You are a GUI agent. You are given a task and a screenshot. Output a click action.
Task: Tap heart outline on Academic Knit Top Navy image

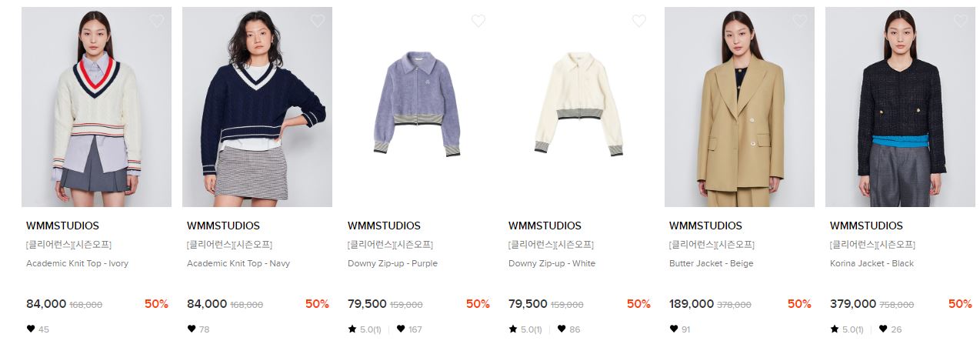tap(318, 21)
